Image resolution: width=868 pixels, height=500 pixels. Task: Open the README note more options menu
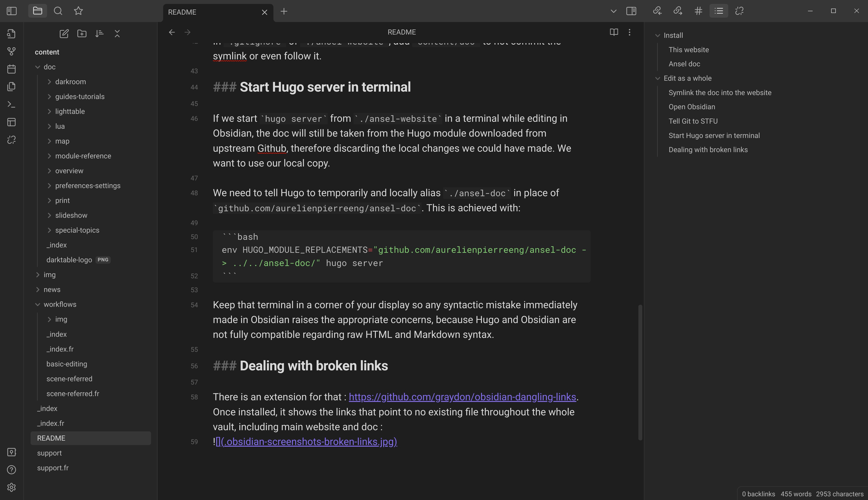pyautogui.click(x=630, y=32)
